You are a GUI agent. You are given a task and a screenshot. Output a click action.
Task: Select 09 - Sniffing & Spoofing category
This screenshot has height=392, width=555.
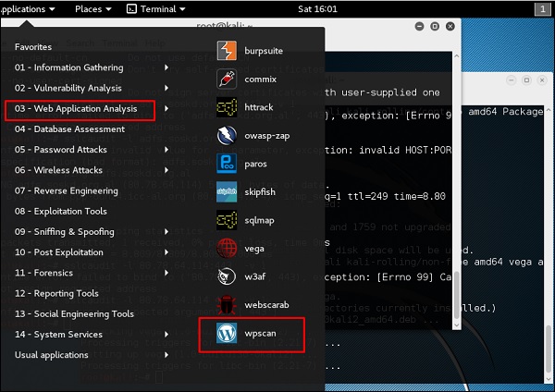pos(65,231)
